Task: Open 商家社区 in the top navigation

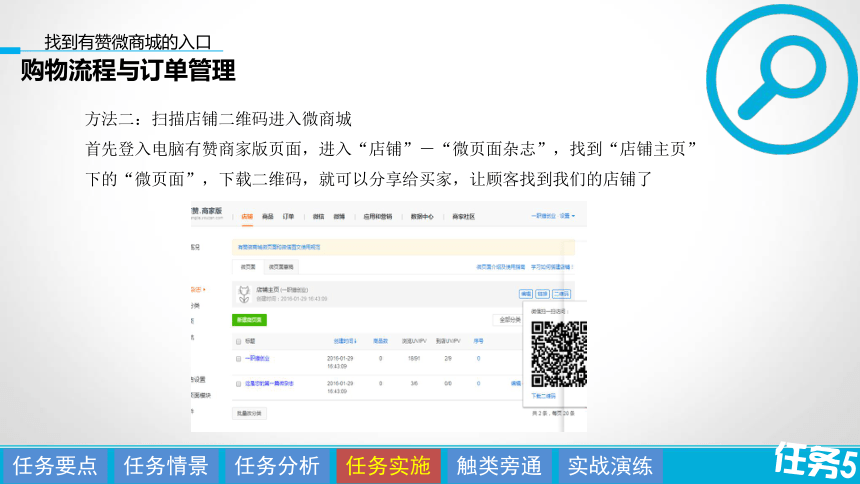Action: (x=463, y=217)
